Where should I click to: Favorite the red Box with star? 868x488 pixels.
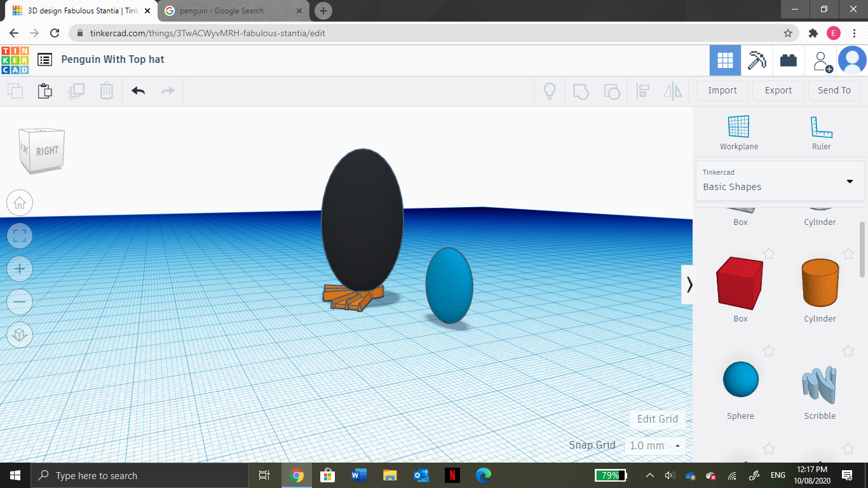coord(769,254)
